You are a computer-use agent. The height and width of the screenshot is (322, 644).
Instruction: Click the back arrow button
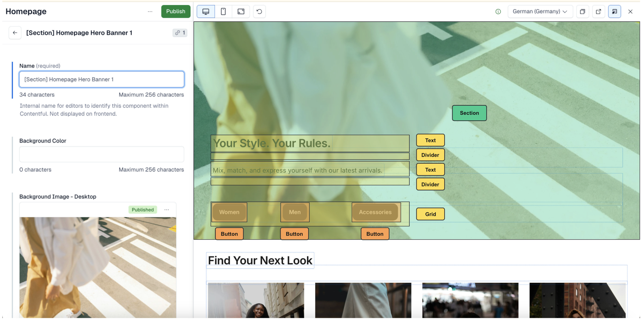tap(15, 33)
